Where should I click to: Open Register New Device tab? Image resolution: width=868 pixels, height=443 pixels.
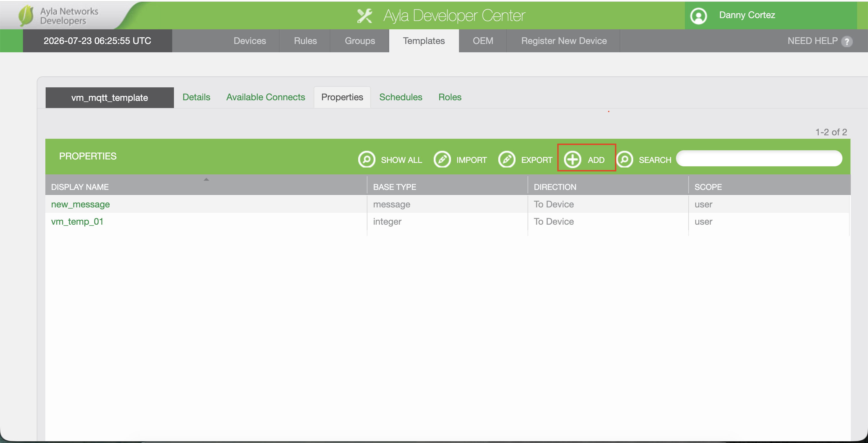tap(564, 41)
